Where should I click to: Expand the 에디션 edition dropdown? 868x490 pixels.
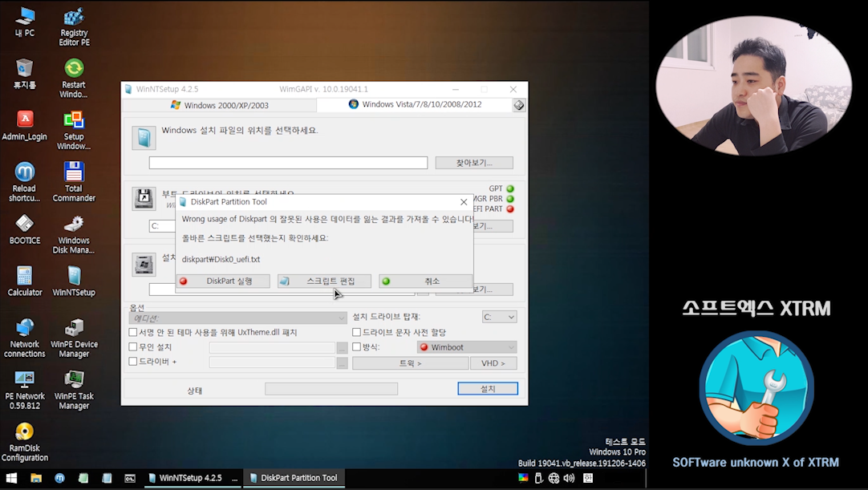(x=238, y=318)
